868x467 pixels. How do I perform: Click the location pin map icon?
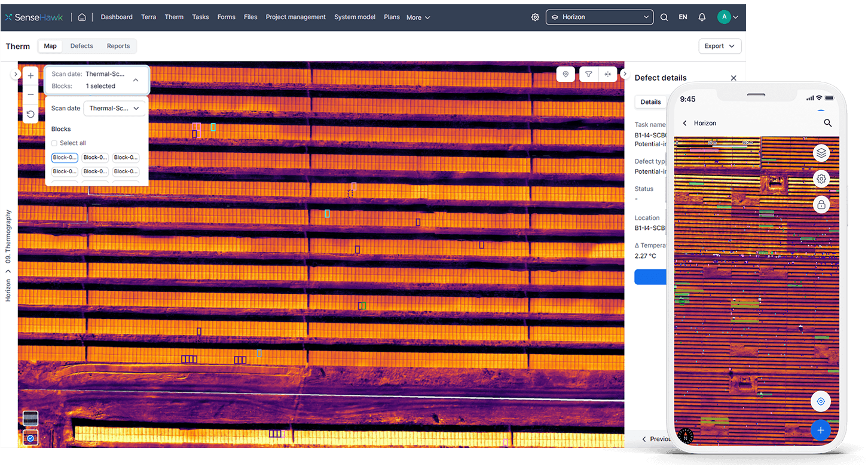566,74
